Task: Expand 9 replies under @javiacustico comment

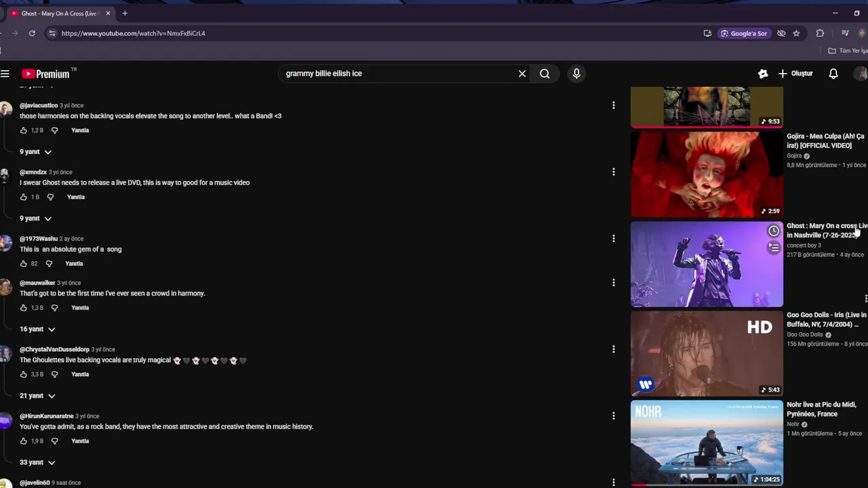Action: pyautogui.click(x=35, y=152)
